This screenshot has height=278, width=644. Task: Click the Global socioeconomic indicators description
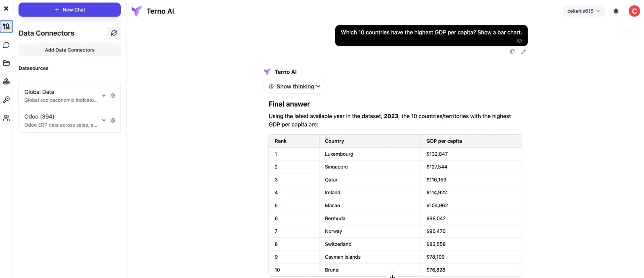click(61, 100)
